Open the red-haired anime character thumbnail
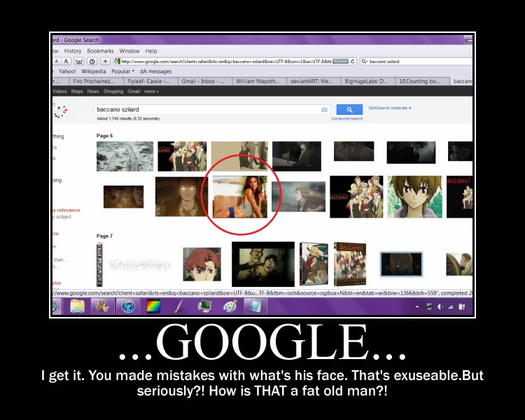Screen dimensions: 525x420 pos(202,265)
